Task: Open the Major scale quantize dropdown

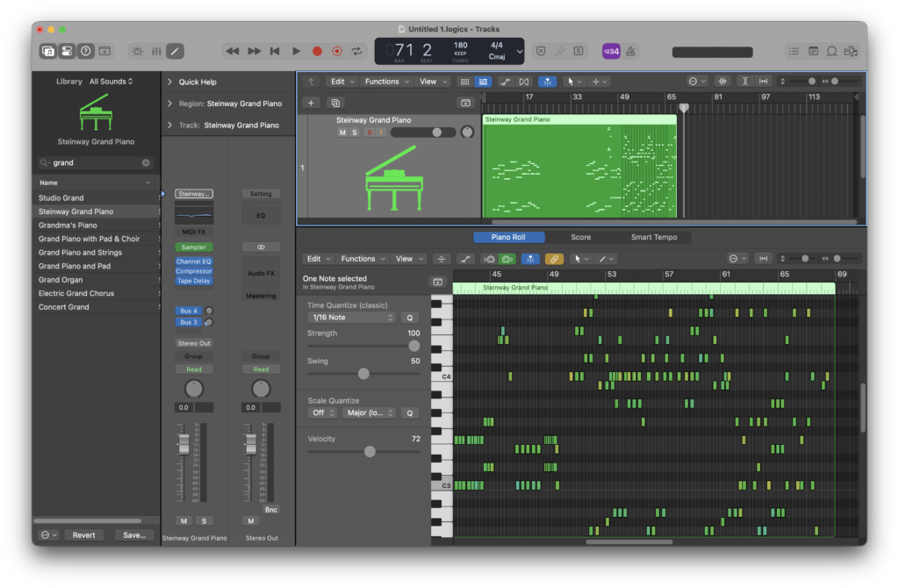Action: [x=370, y=412]
